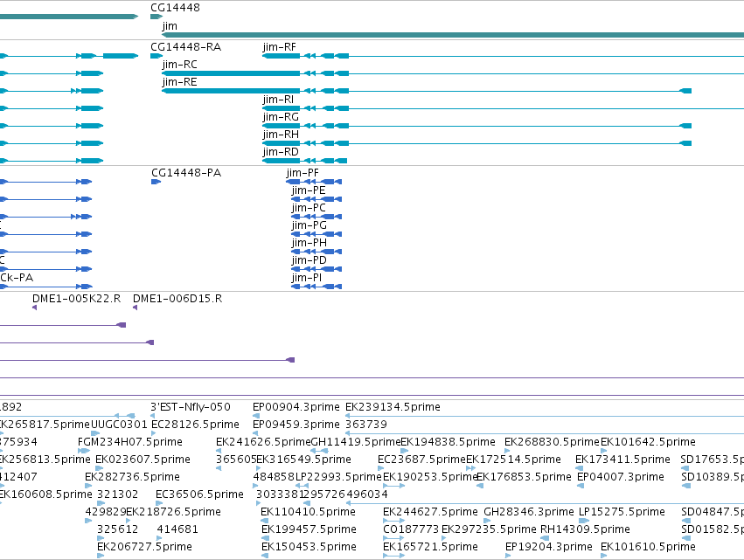Click the jim-PH coding sequence
The width and height of the screenshot is (744, 560).
[x=316, y=252]
